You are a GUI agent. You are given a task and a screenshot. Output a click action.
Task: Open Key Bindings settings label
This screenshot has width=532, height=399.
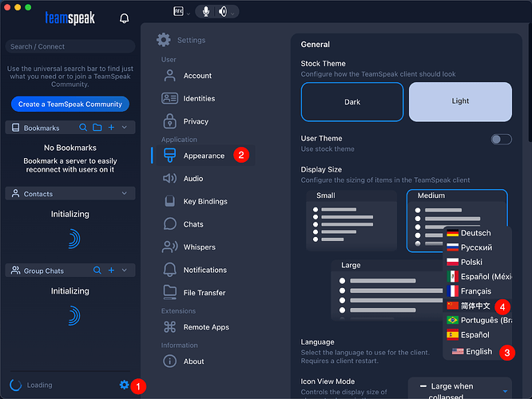coord(205,201)
